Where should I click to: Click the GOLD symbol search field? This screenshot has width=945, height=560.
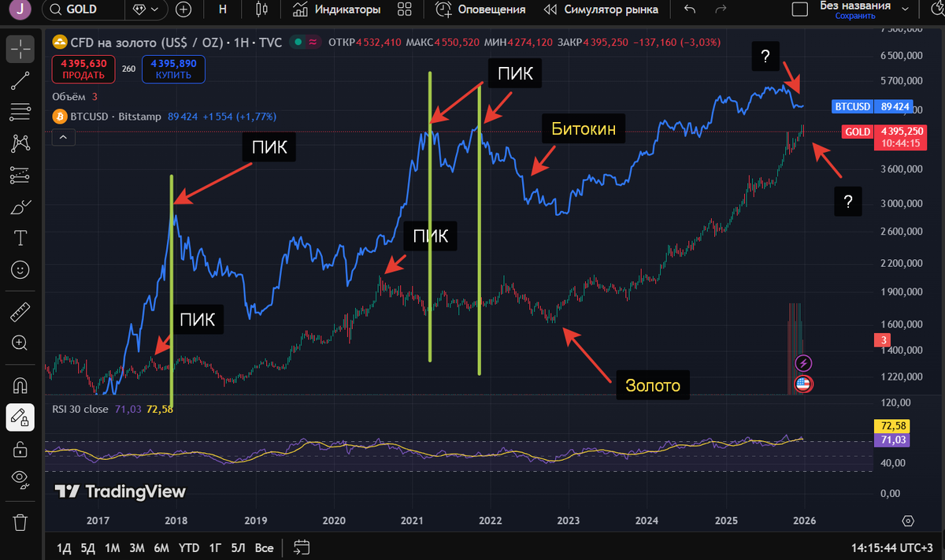coord(82,9)
